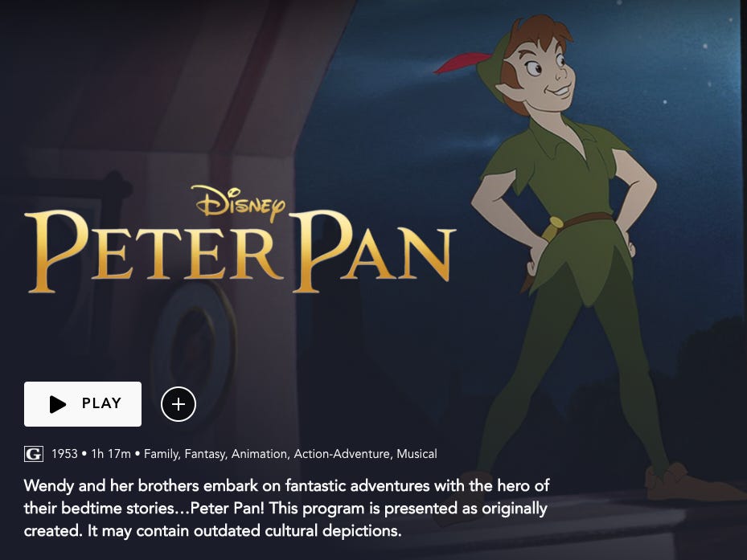Click the word PLAY on the button
The image size is (747, 560).
pyautogui.click(x=101, y=403)
